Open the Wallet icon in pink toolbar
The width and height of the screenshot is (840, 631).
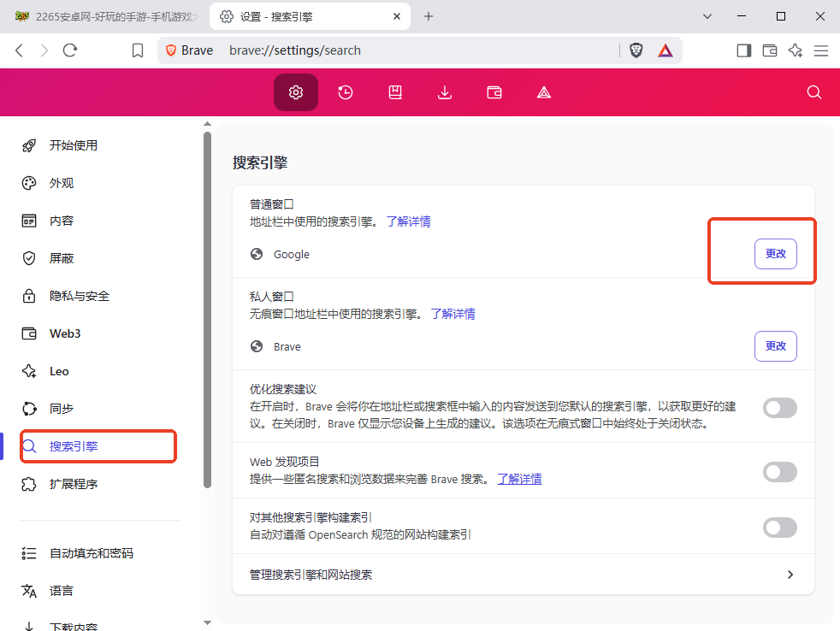494,92
